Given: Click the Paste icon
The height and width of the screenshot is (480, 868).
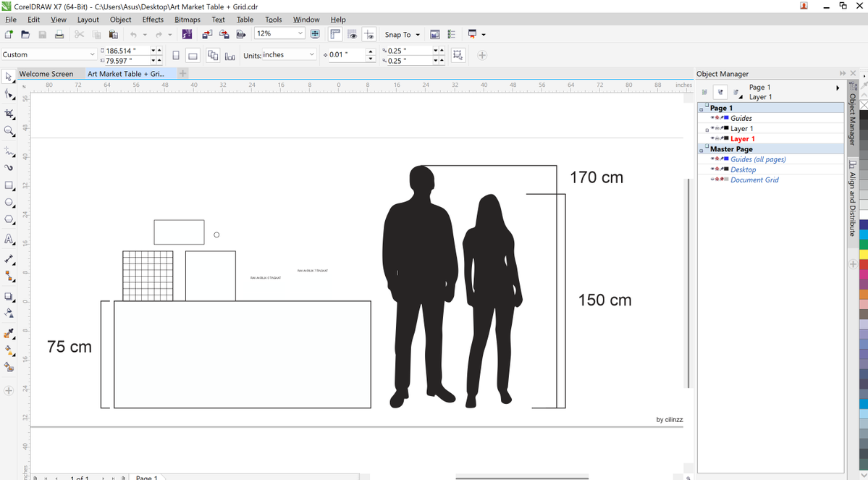Looking at the screenshot, I should tap(113, 34).
